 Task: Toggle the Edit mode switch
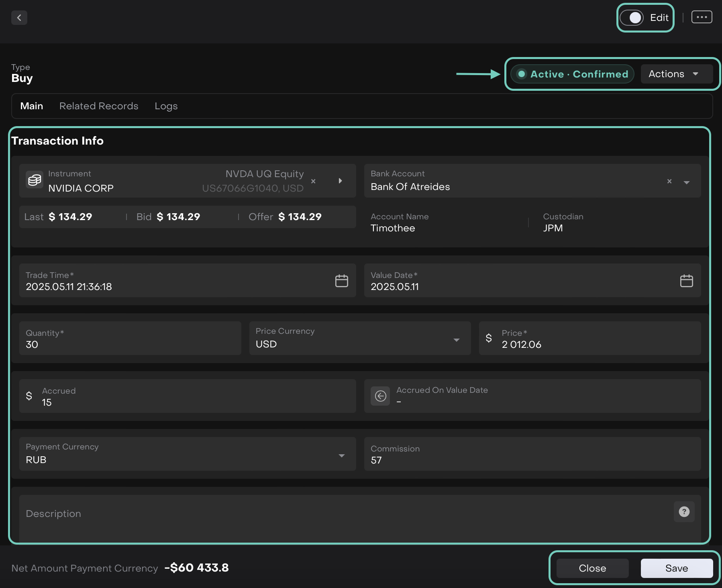[x=632, y=18]
